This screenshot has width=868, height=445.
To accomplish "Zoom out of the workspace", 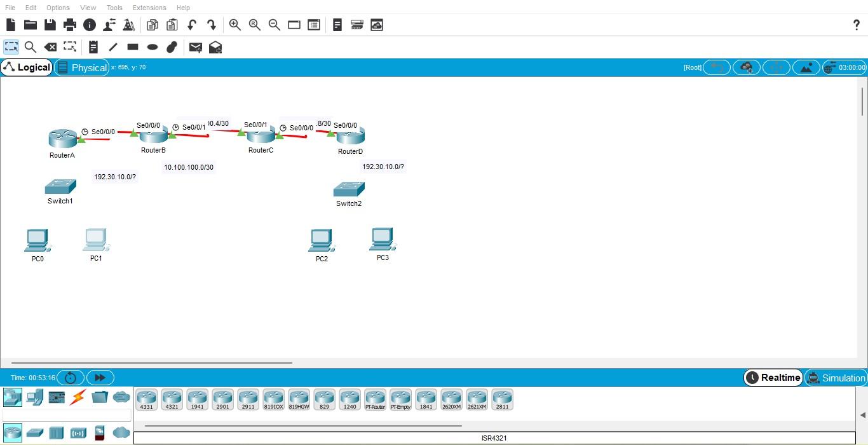I will click(x=275, y=25).
